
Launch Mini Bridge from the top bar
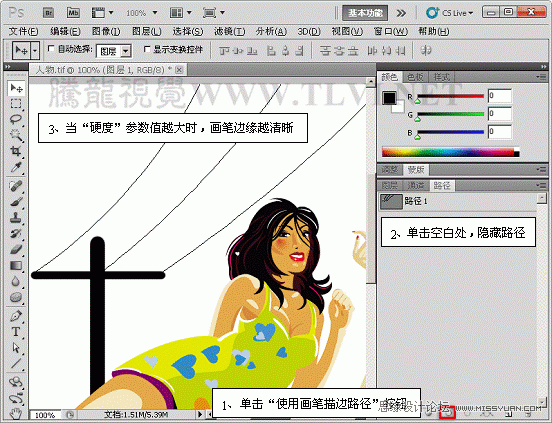[x=73, y=13]
